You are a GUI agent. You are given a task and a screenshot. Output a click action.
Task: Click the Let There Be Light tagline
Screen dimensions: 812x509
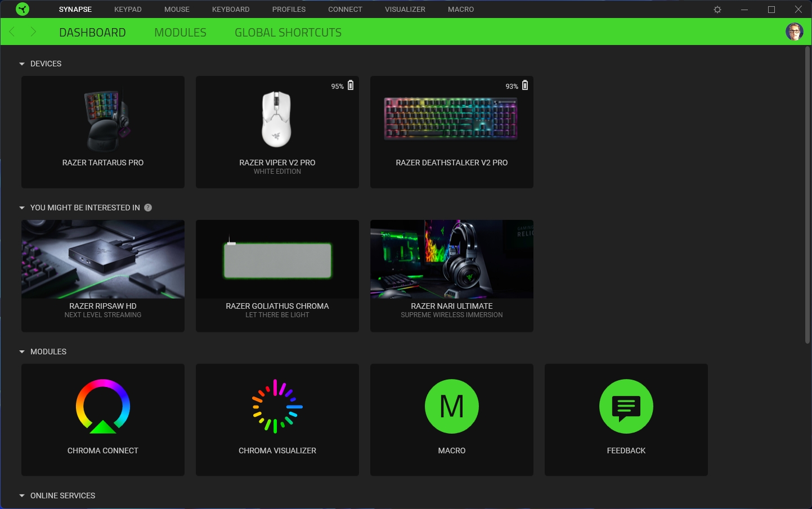[x=277, y=315]
